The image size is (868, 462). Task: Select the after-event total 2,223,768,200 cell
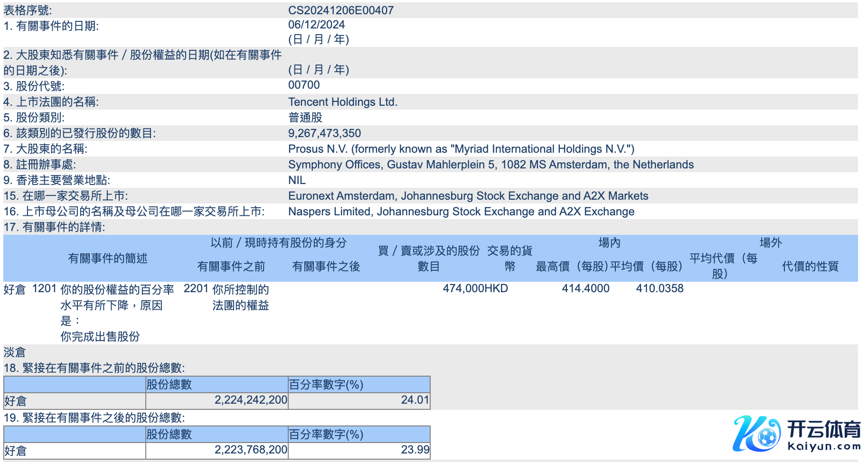(x=251, y=450)
